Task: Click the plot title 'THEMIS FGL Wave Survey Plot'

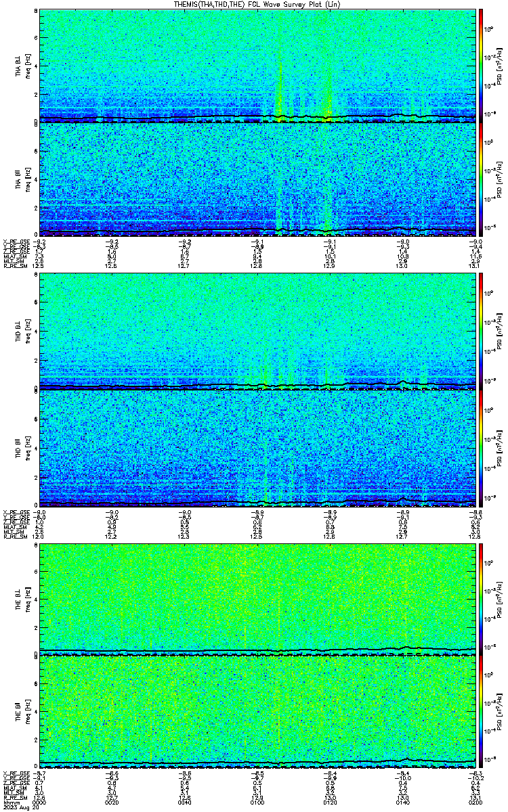Action: pyautogui.click(x=257, y=4)
